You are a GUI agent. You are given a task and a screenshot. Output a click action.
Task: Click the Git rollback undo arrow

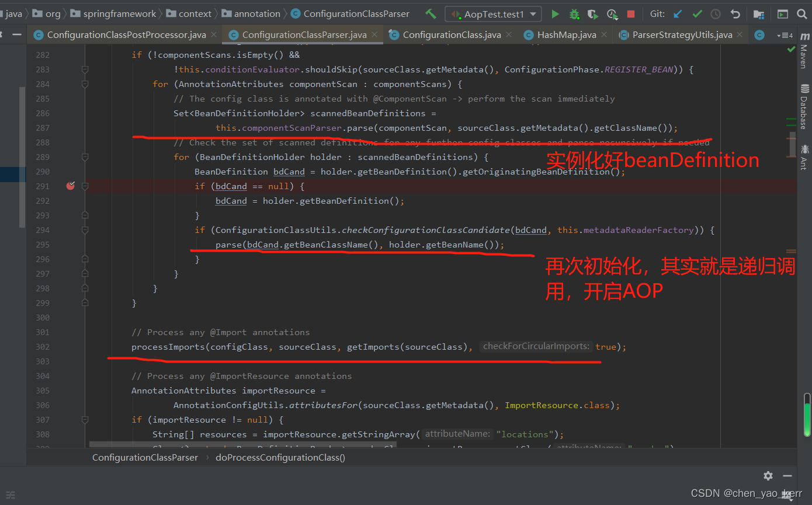click(735, 14)
